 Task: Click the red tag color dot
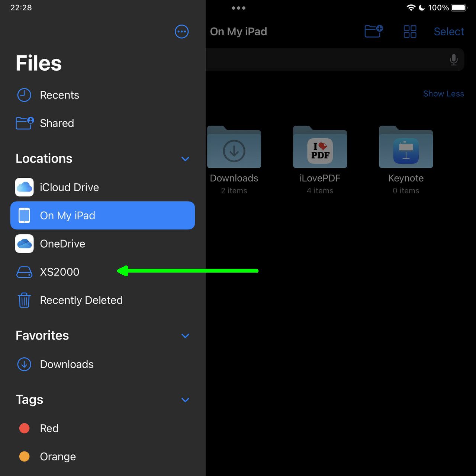(24, 428)
